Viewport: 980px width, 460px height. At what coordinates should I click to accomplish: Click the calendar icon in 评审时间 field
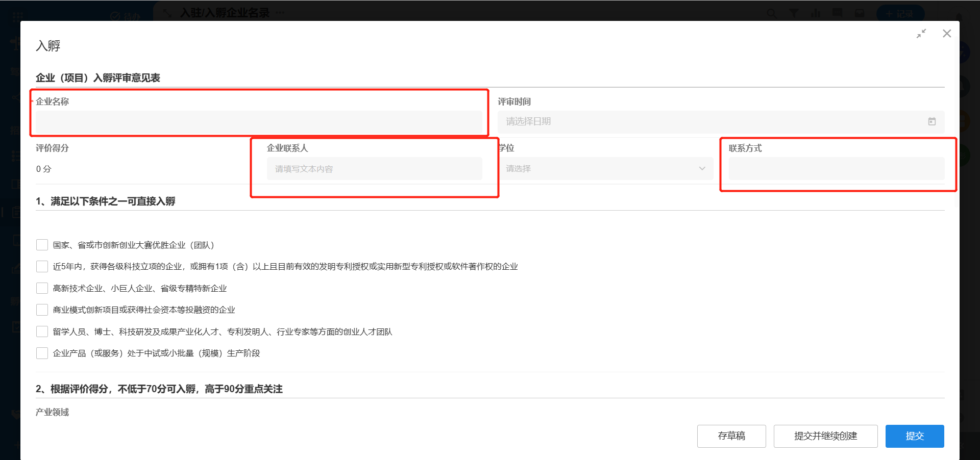click(x=932, y=121)
